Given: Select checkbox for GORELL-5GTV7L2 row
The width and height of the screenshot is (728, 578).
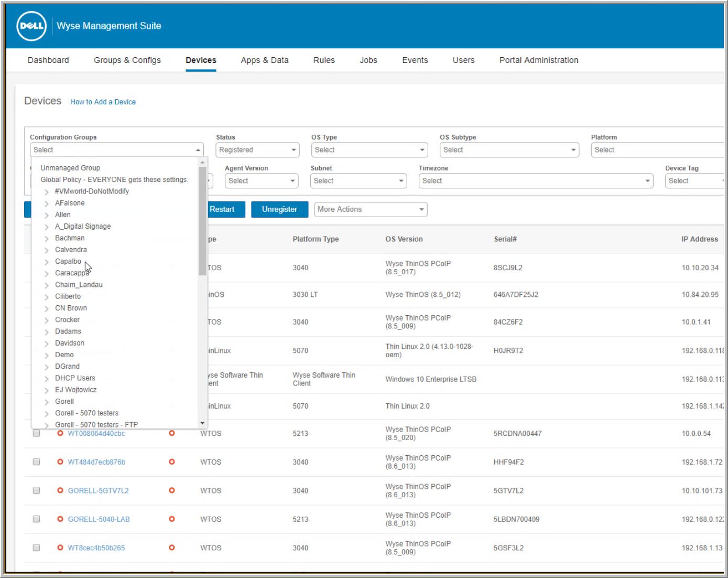Looking at the screenshot, I should 36,490.
